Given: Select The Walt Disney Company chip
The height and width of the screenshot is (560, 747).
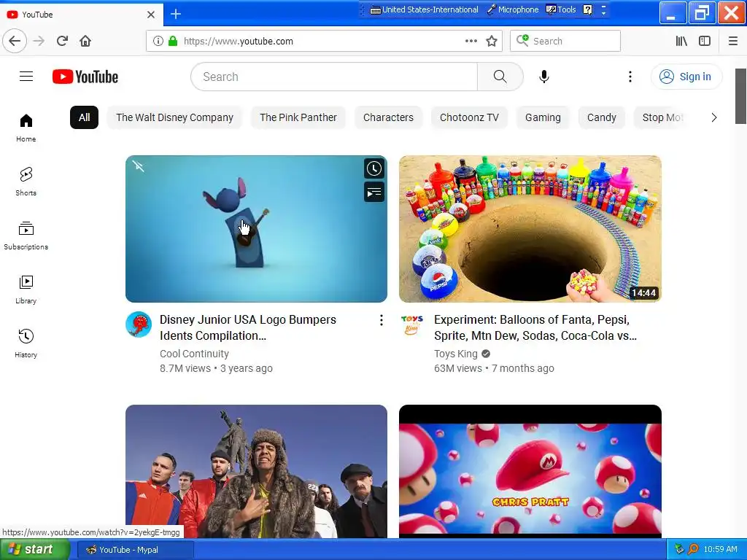Looking at the screenshot, I should pyautogui.click(x=175, y=117).
